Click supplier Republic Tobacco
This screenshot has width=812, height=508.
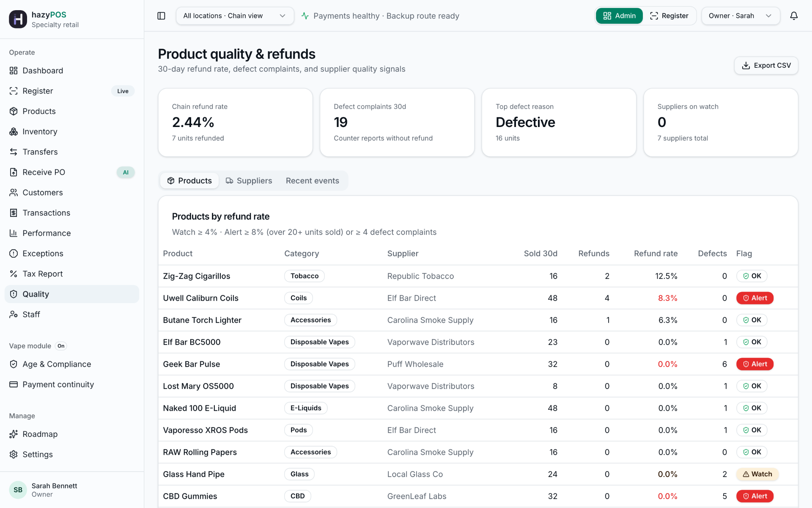pos(420,276)
